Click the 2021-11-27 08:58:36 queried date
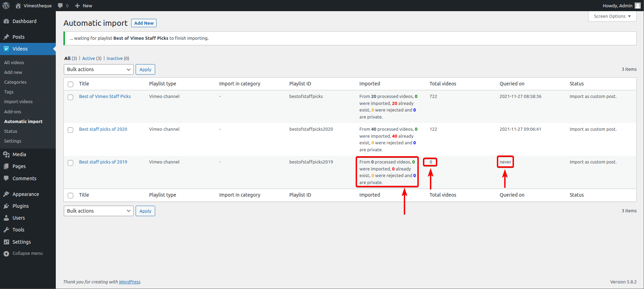644x289 pixels. point(521,96)
